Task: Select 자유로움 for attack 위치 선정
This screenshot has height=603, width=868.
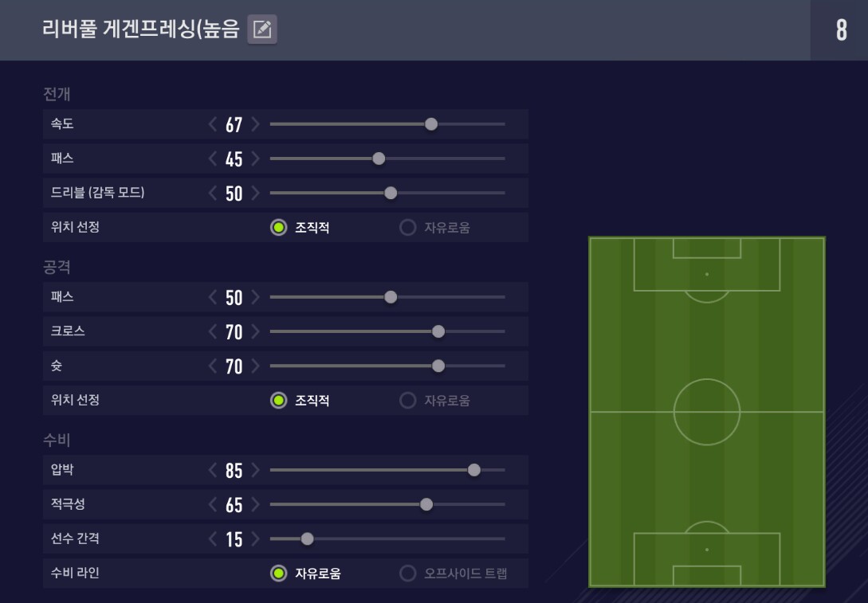Action: point(408,401)
